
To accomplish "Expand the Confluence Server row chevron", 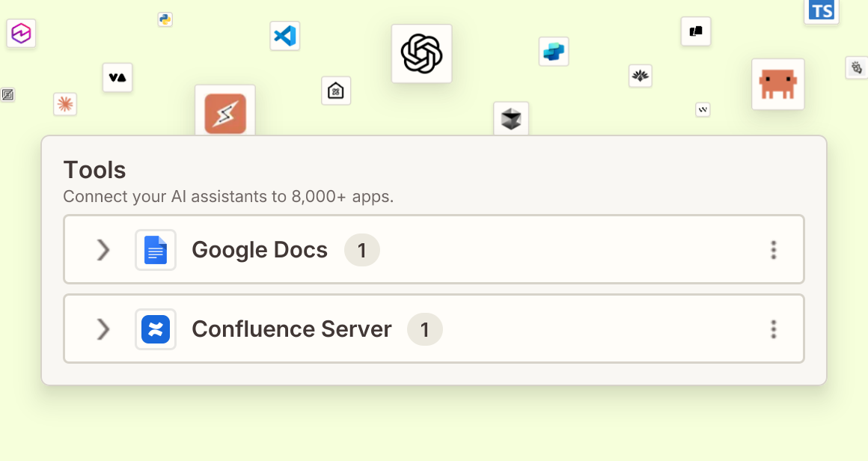I will (x=103, y=329).
